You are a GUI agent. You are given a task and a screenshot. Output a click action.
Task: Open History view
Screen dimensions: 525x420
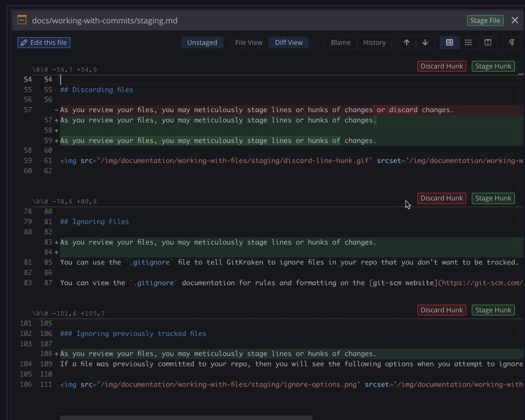374,42
